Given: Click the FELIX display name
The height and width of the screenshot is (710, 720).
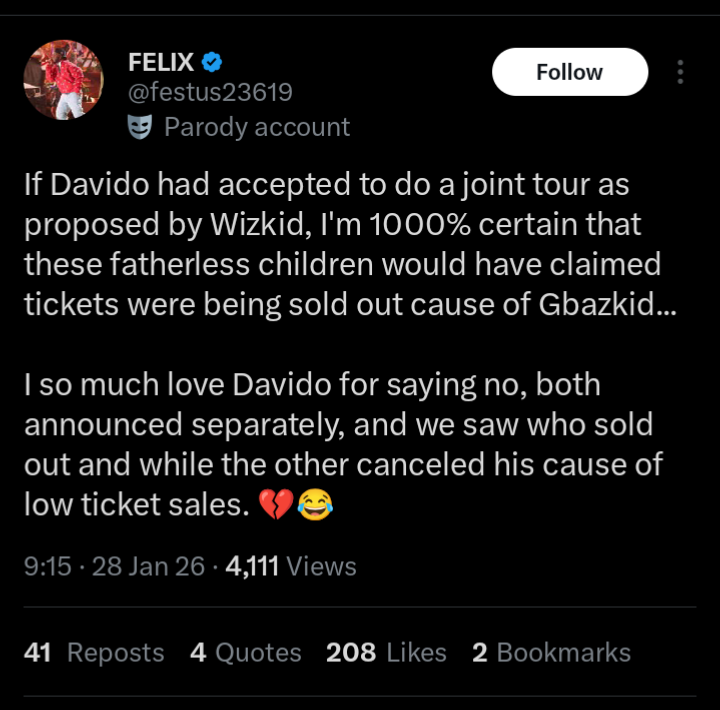Looking at the screenshot, I should tap(161, 62).
